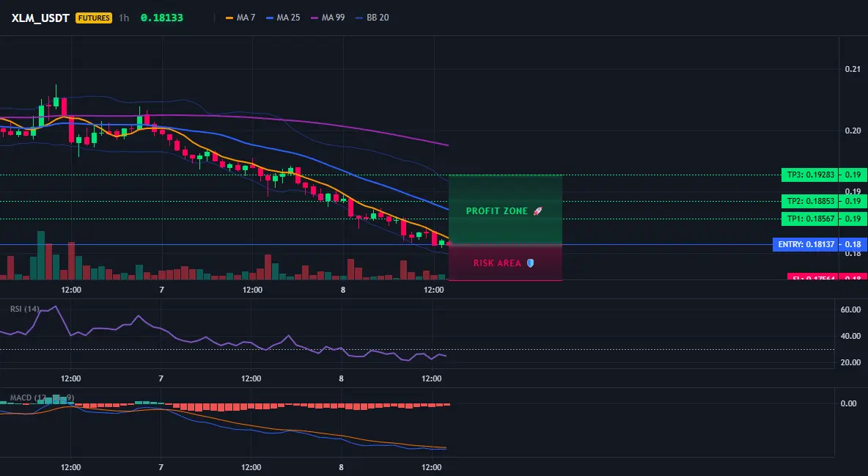Click the rocket icon beside PROFIT ZONE
Screen dimensions: 868x476
pos(537,211)
